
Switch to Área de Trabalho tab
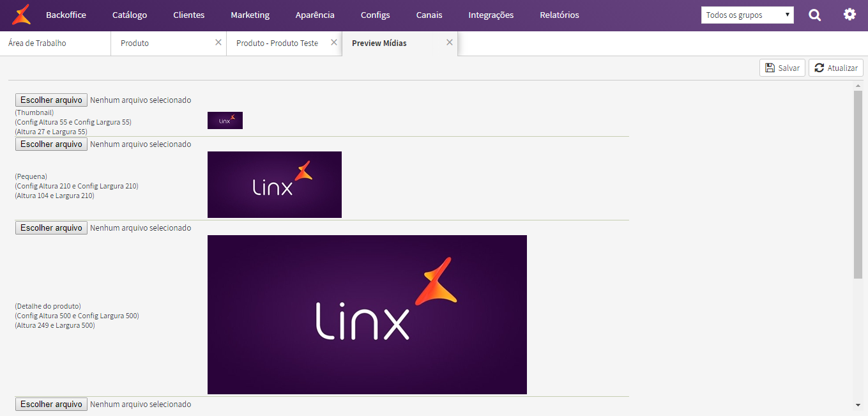coord(56,43)
